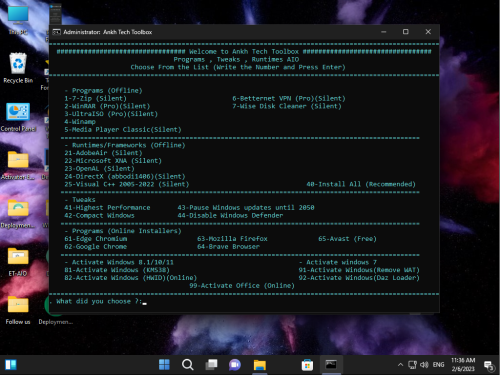Click '81-Activate Windows (KMS38)' text
This screenshot has height=375, width=500.
[117, 270]
